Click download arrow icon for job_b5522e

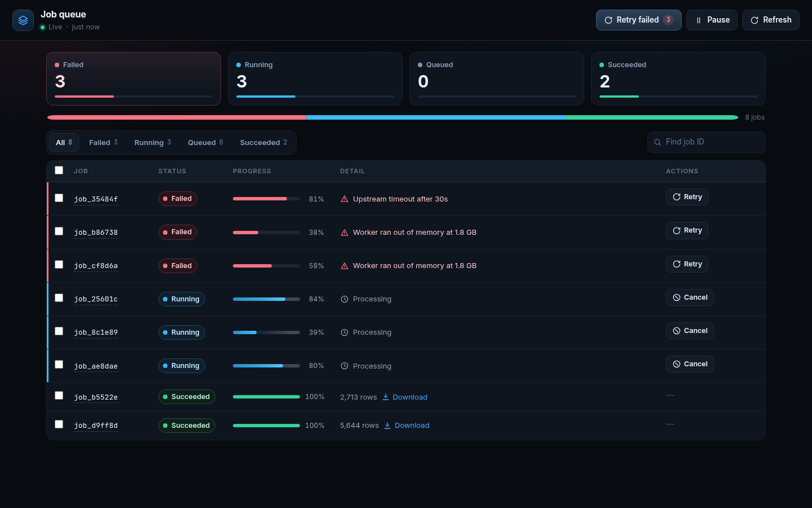[386, 397]
